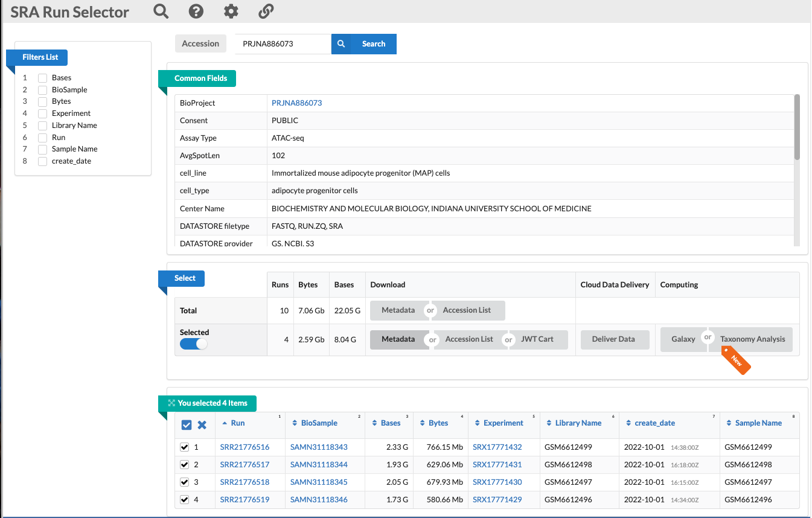The width and height of the screenshot is (812, 518).
Task: Enable the Bytes filter checkbox
Action: click(x=43, y=101)
